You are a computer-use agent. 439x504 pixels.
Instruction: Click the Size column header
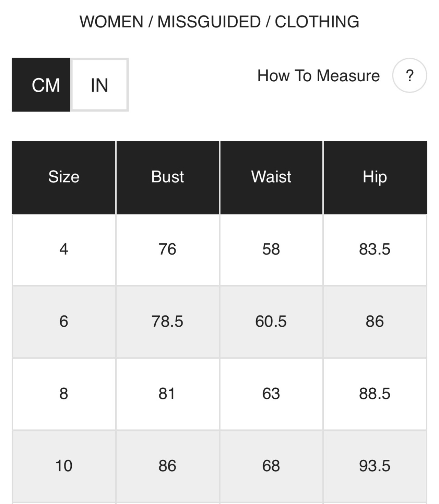(64, 177)
